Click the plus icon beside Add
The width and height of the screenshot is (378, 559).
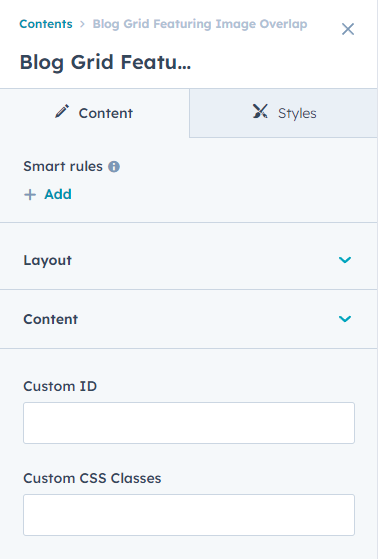point(30,195)
